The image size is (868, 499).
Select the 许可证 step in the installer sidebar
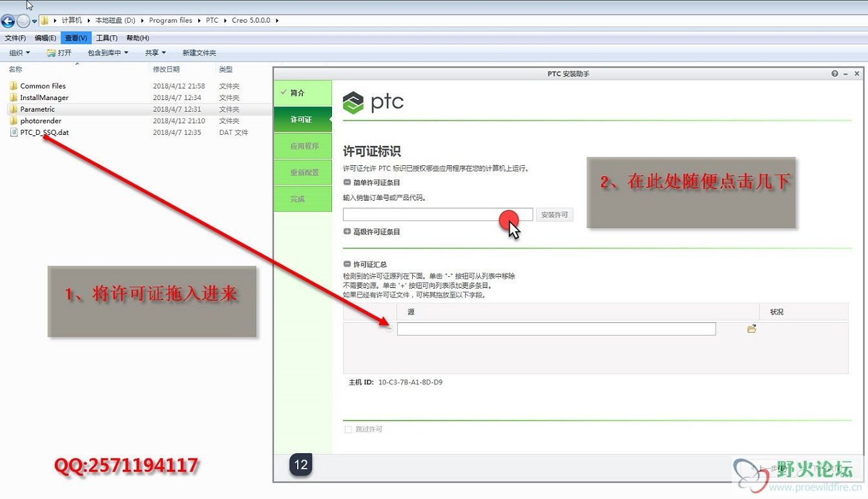point(302,119)
